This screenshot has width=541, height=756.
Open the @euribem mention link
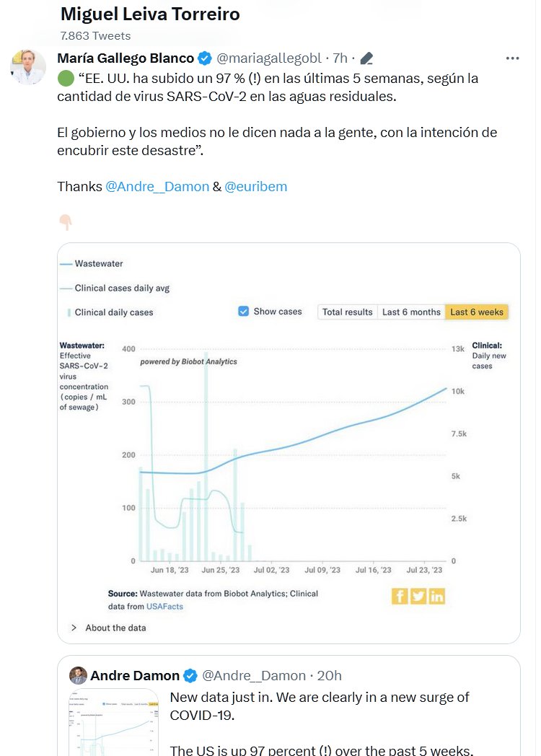(x=256, y=187)
